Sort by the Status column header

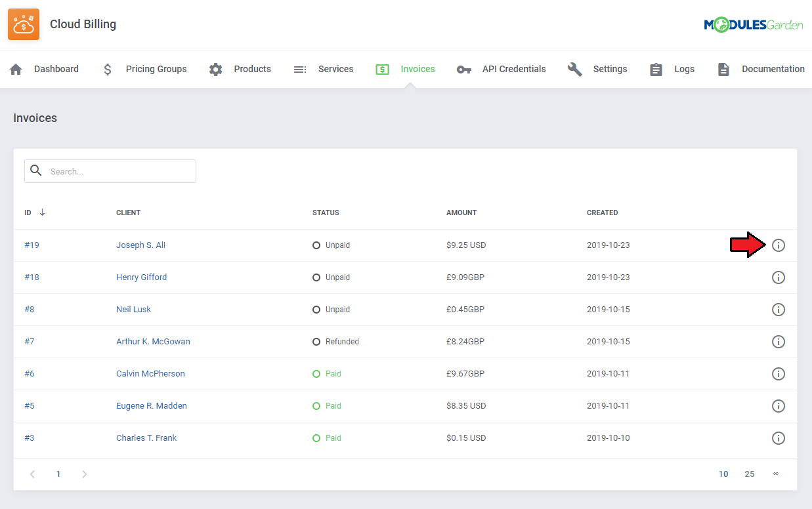point(326,213)
